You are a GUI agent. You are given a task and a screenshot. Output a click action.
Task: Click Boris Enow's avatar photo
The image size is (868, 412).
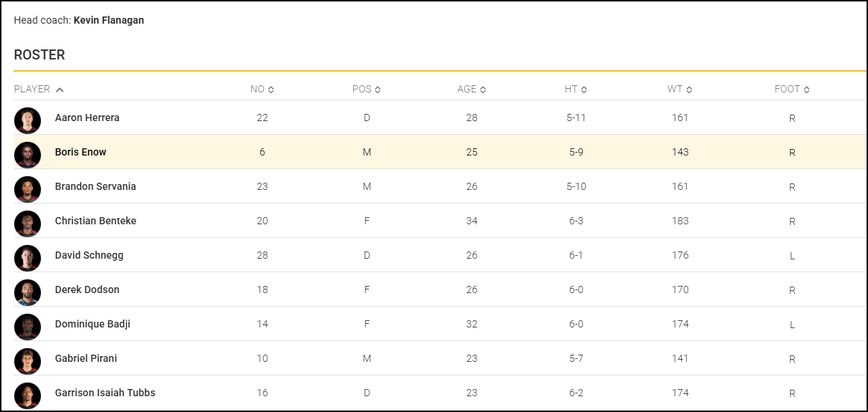[x=27, y=153]
